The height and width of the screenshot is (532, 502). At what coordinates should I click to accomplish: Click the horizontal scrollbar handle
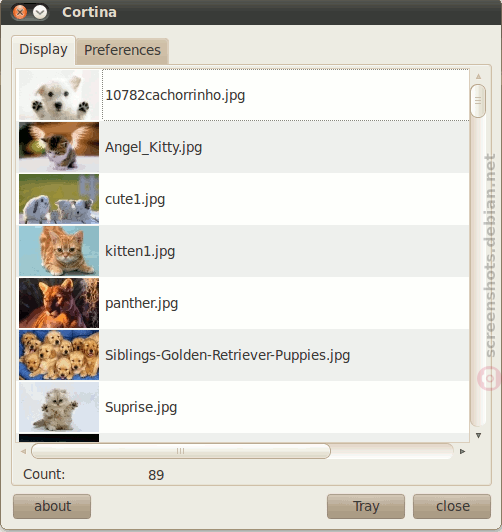click(x=181, y=451)
